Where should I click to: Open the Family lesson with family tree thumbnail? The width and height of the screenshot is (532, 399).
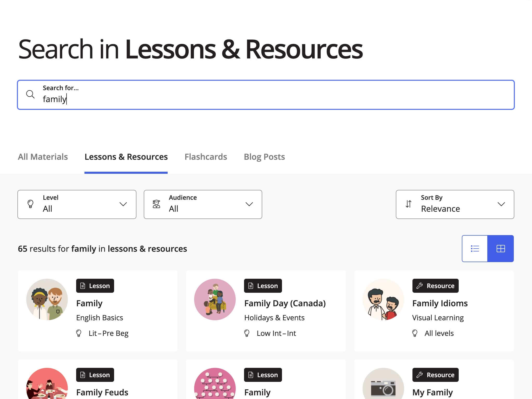click(257, 393)
